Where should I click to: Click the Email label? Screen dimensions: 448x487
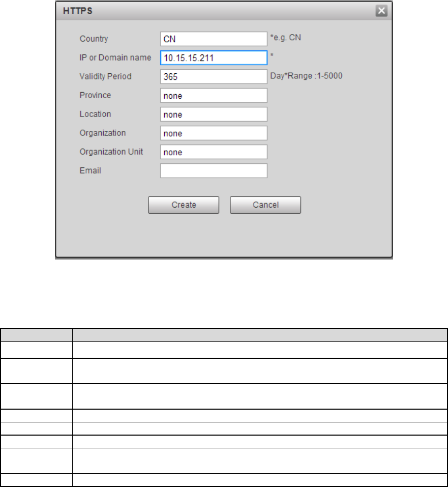click(90, 170)
